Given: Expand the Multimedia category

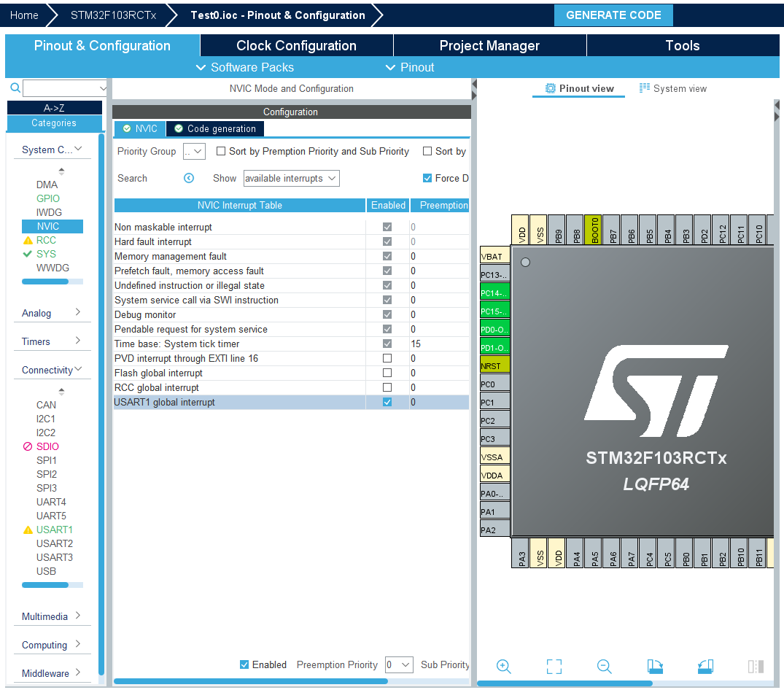Looking at the screenshot, I should pyautogui.click(x=52, y=616).
